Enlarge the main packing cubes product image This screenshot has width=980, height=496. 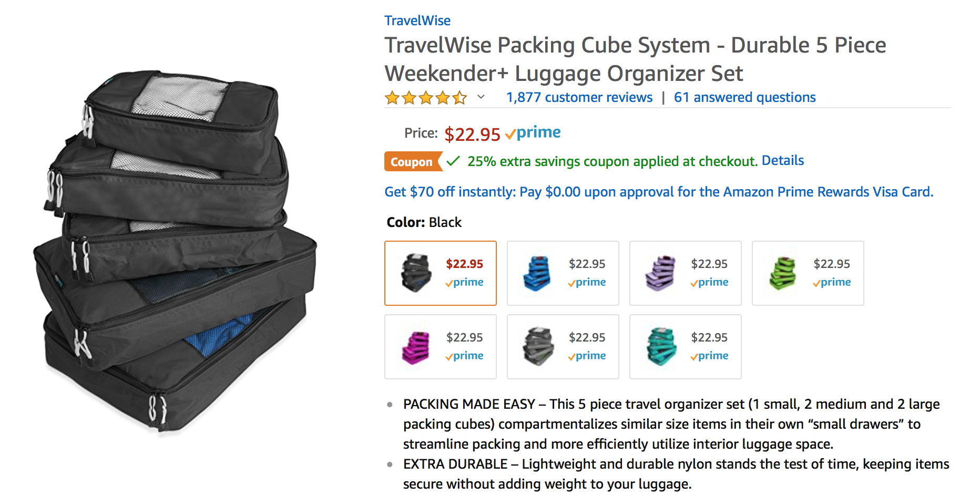point(175,253)
